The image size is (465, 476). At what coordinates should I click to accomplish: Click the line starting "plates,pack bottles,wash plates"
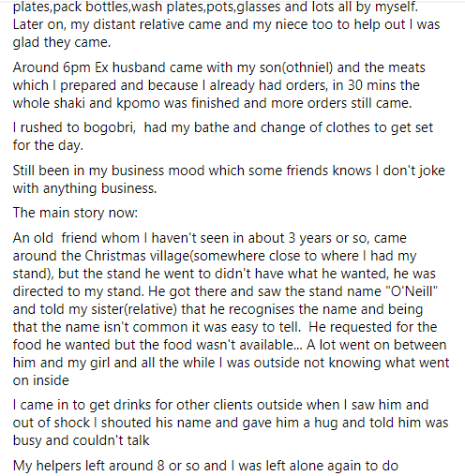[x=216, y=7]
